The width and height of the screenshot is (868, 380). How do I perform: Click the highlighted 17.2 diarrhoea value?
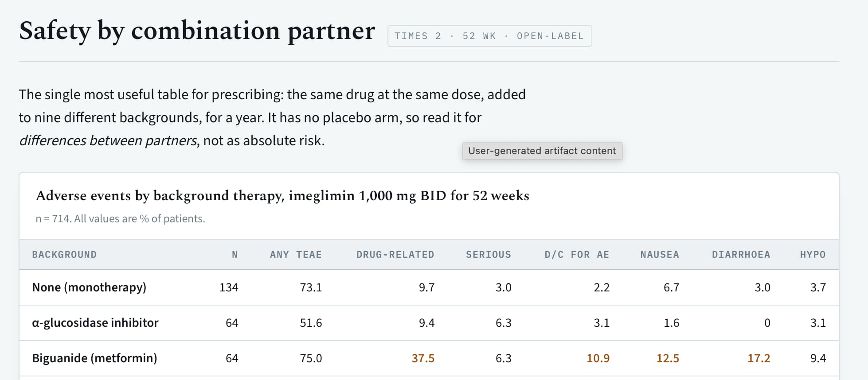click(759, 358)
